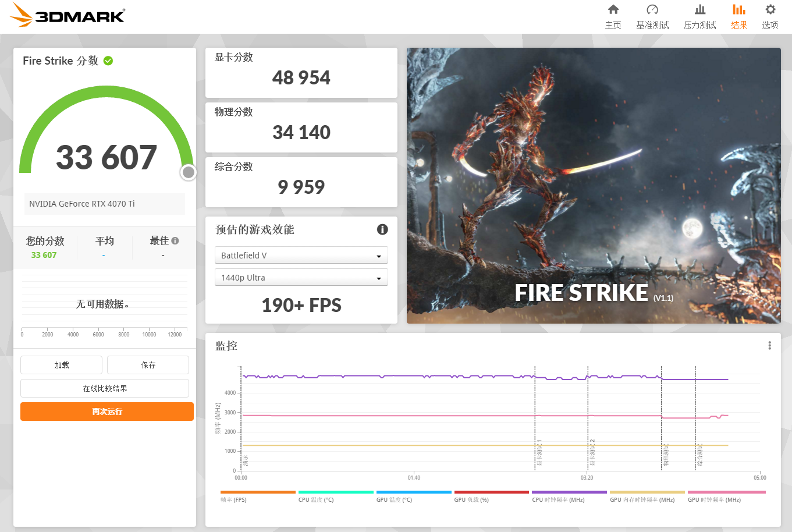The height and width of the screenshot is (532, 792).
Task: Click the 监控 heading
Action: point(226,346)
